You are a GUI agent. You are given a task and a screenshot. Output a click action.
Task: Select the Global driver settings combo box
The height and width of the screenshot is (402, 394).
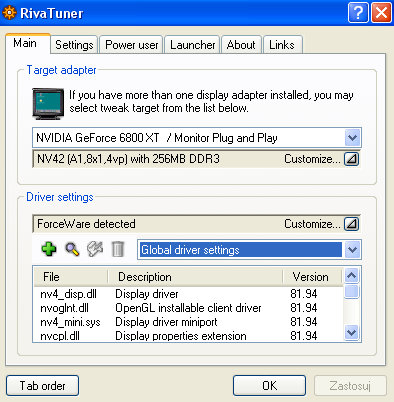pos(249,250)
